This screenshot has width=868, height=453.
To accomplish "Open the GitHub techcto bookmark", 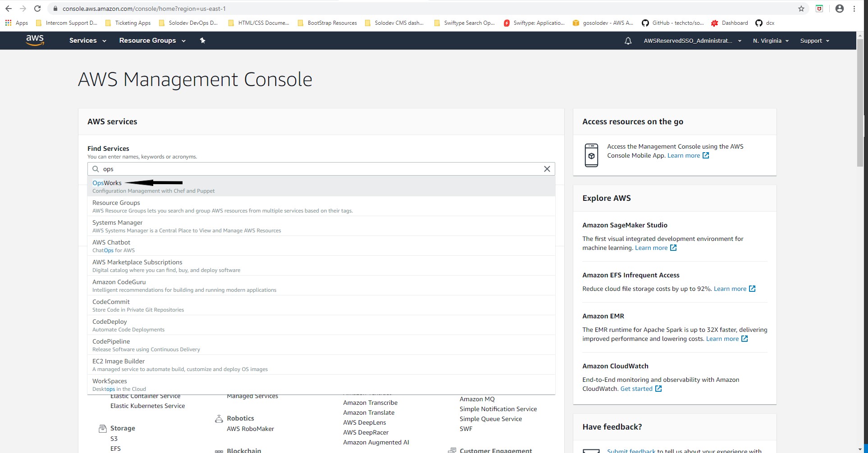I will coord(673,23).
